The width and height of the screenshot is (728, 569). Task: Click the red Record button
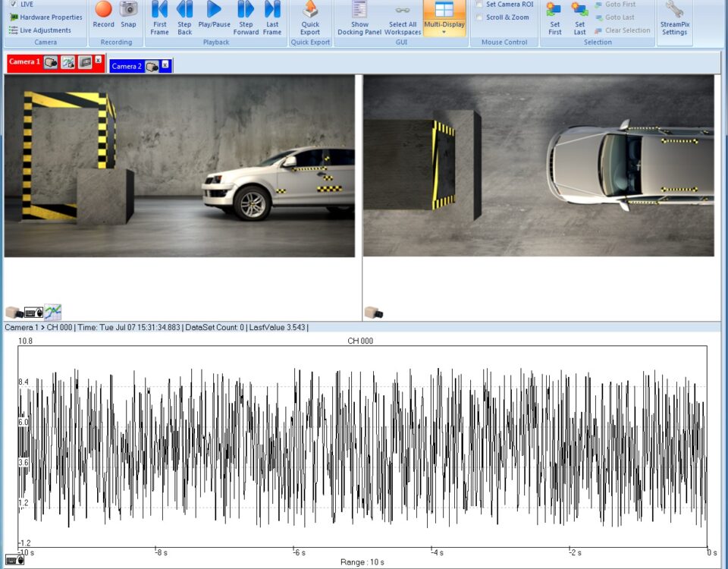[104, 11]
